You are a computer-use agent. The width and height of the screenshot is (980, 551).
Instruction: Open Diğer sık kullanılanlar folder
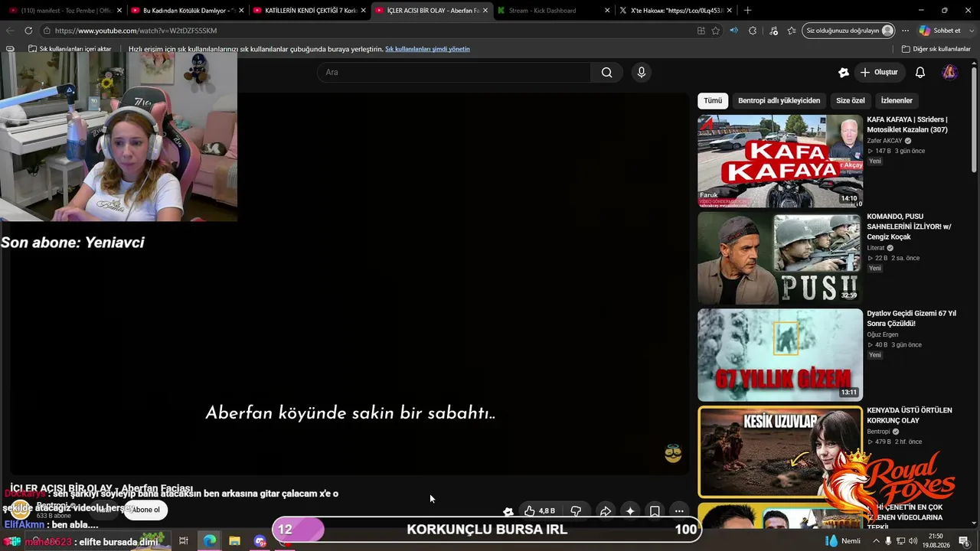[936, 49]
